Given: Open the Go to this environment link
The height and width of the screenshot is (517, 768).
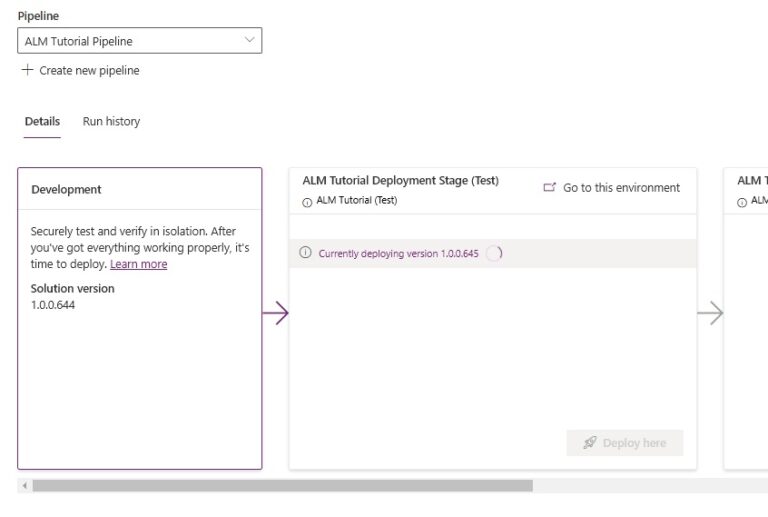Looking at the screenshot, I should (621, 188).
